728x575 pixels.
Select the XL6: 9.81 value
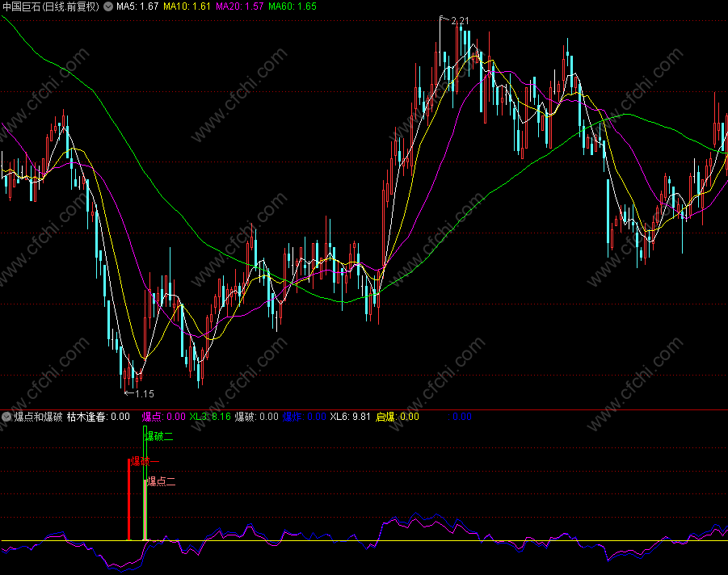coord(350,417)
